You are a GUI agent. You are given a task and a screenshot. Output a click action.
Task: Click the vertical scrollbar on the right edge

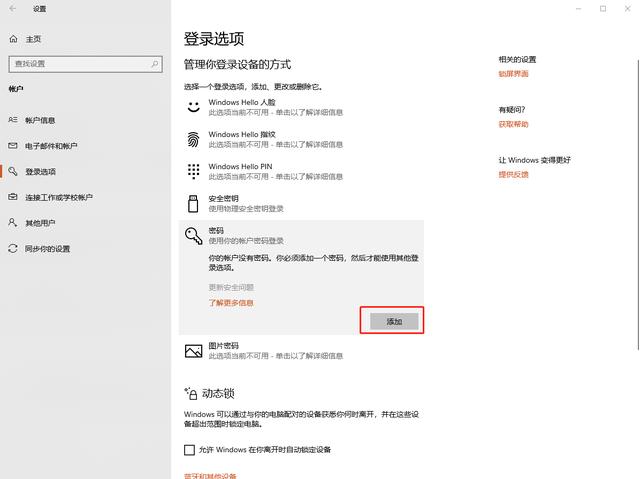click(x=638, y=204)
